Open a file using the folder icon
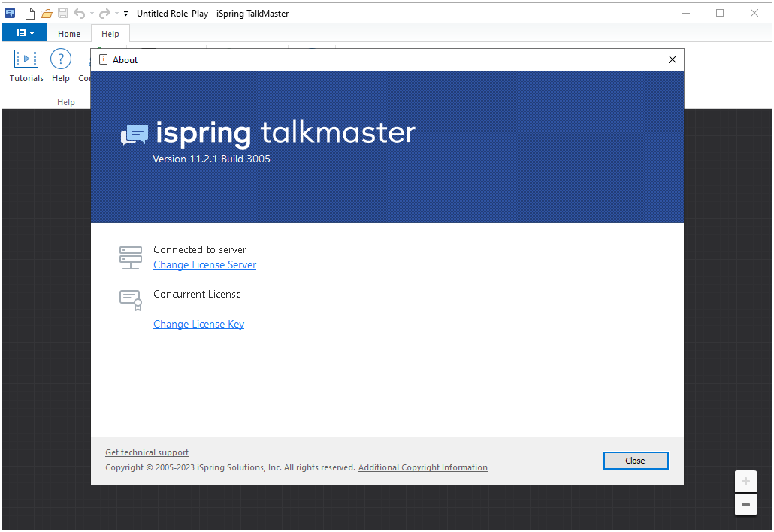 click(47, 14)
